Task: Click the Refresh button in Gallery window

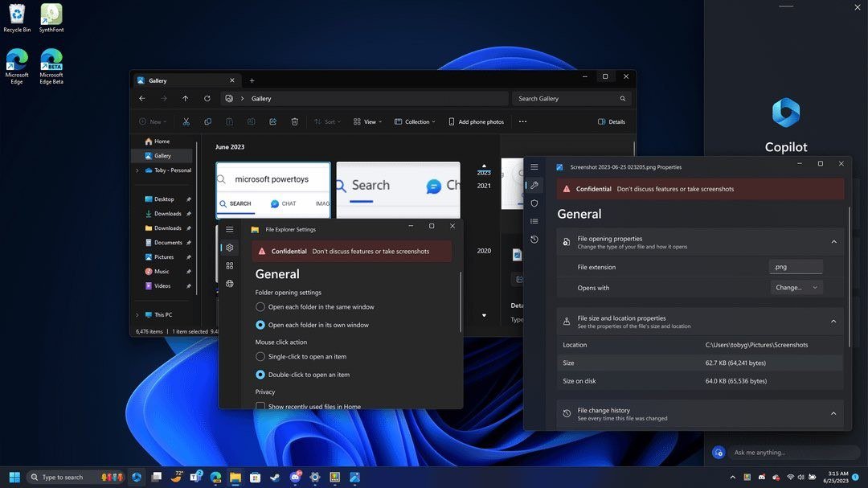Action: click(x=207, y=99)
